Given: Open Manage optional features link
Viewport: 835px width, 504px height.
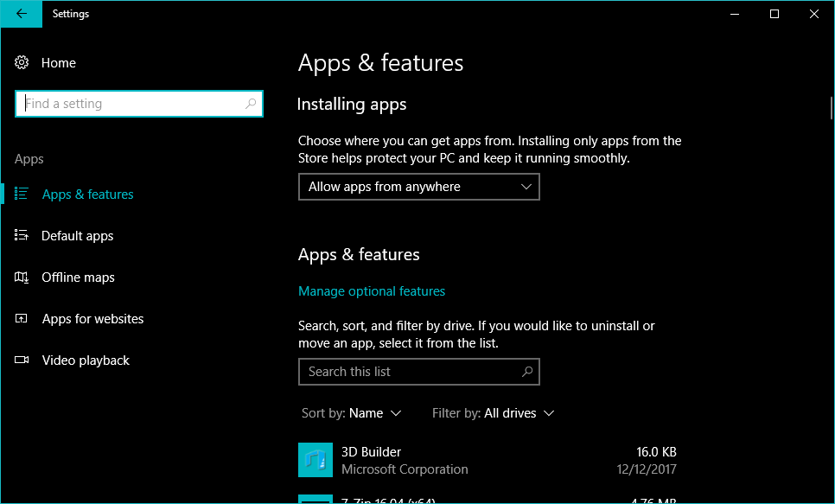Looking at the screenshot, I should coord(372,291).
